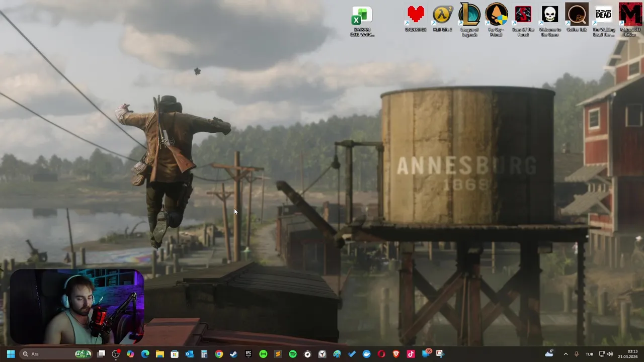Screen dimensions: 644x362
Task: Open the weather widget showing 6°
Action: pos(549,353)
